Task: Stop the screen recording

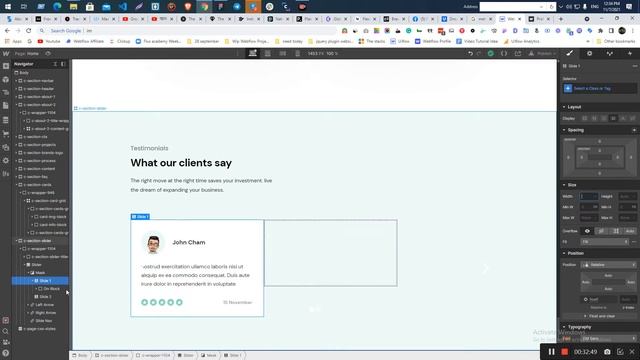Action: click(564, 352)
